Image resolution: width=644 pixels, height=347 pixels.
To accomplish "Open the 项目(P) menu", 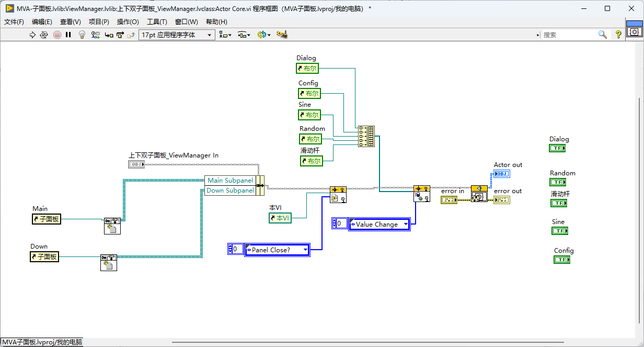I will [99, 21].
